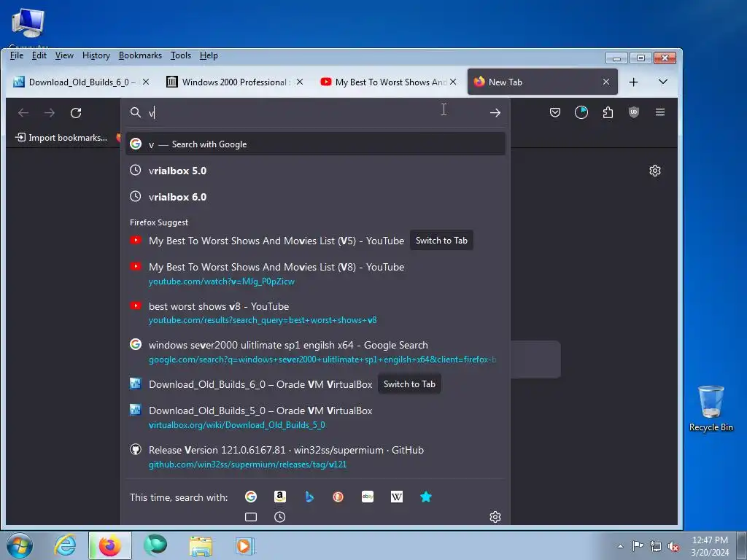Open uBlock Origin shield icon
Image resolution: width=747 pixels, height=560 pixels.
click(x=634, y=112)
